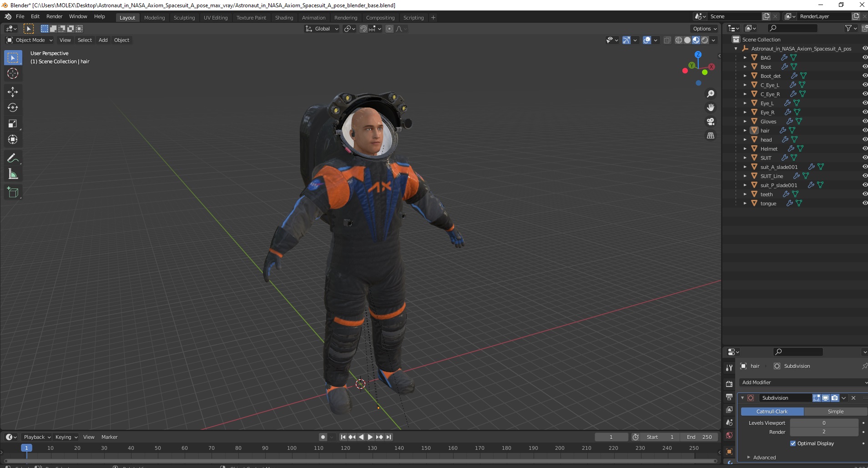Open the Add Modifier dropdown
Screen dimensions: 868x468
pyautogui.click(x=803, y=382)
